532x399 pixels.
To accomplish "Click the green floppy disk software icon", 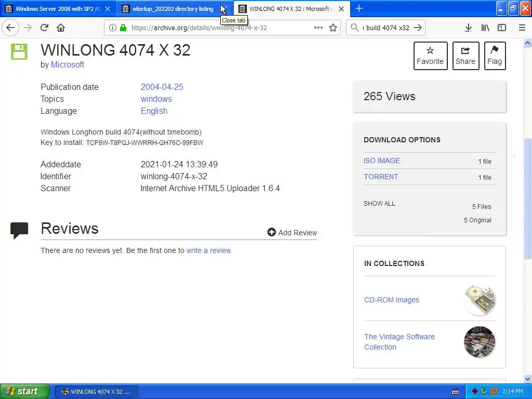I will coord(19,51).
